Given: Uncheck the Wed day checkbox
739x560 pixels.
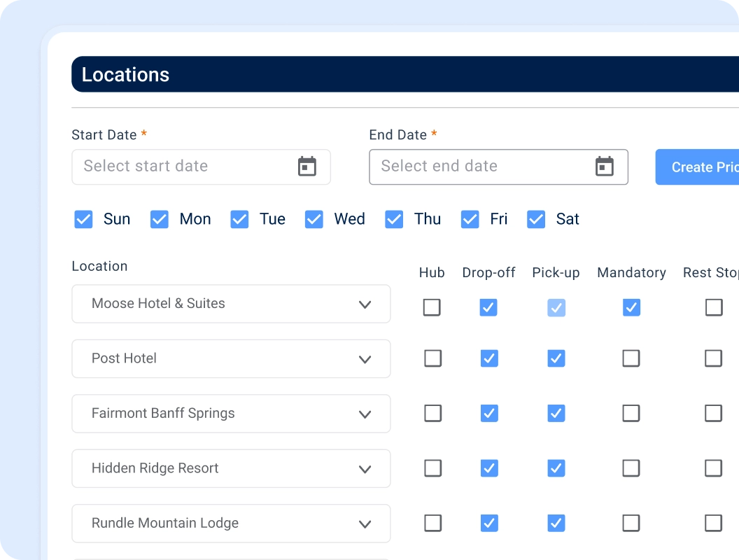Looking at the screenshot, I should point(314,219).
